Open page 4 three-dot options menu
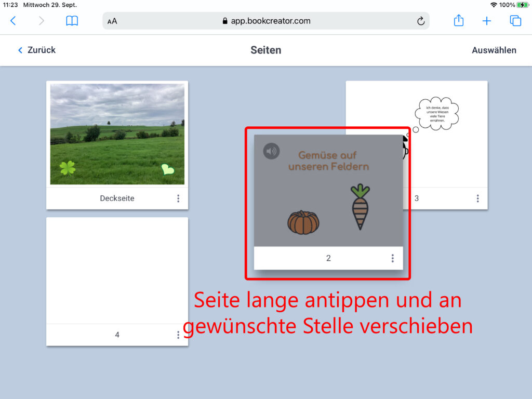Image resolution: width=532 pixels, height=399 pixels. click(178, 335)
